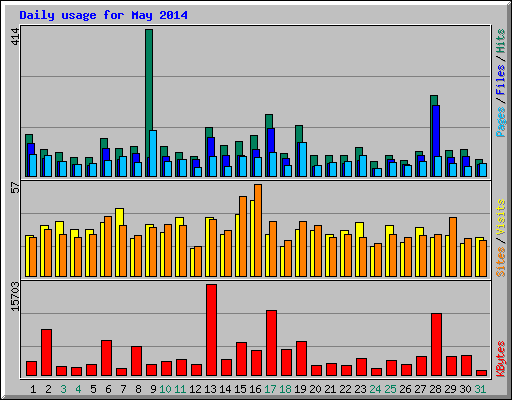Click green weekend day label 11

pyautogui.click(x=180, y=389)
